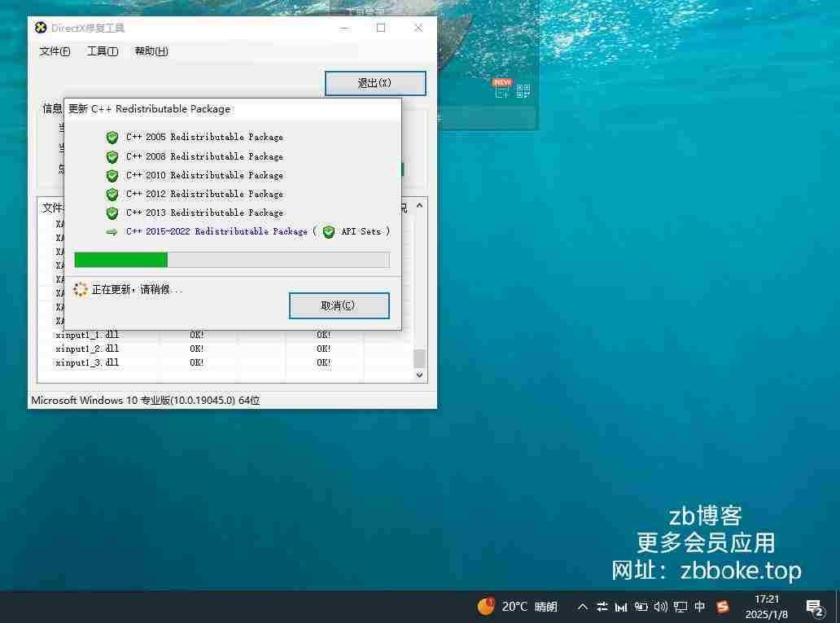The image size is (840, 623).
Task: Select the xinput1_3.dll row
Action: (x=225, y=363)
